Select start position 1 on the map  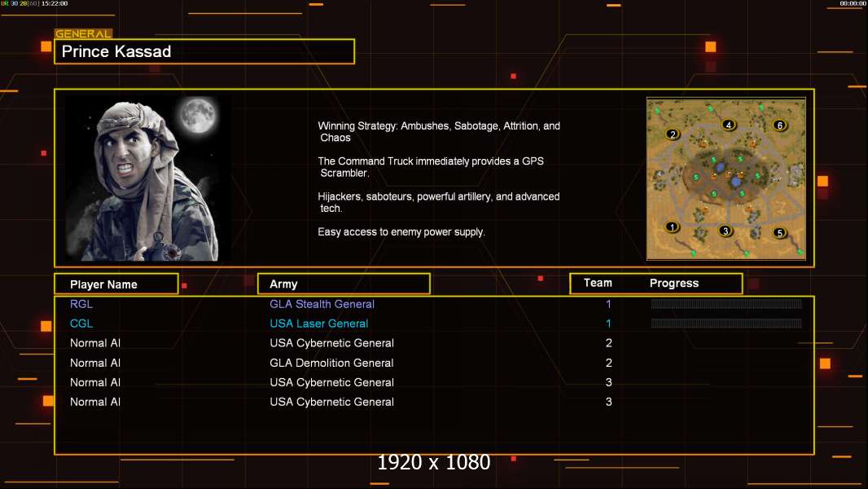(x=672, y=227)
